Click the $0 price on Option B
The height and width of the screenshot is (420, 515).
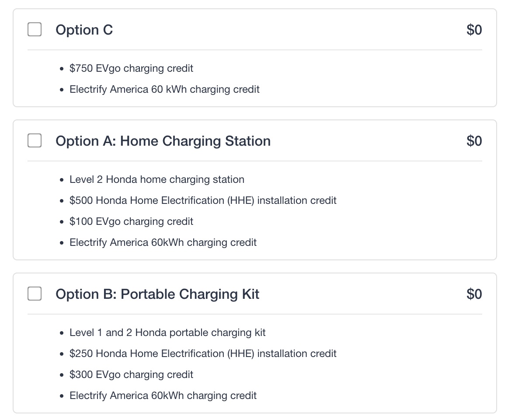pos(474,294)
